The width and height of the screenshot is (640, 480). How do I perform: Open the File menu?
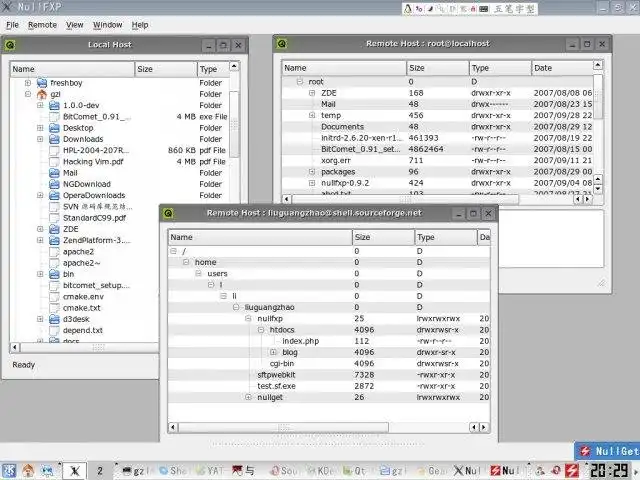(12, 25)
